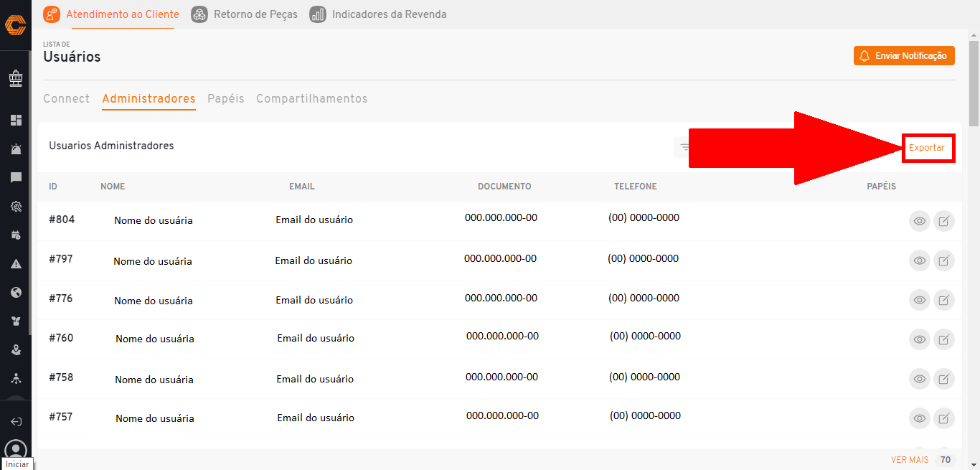View details of user #797
Image resolution: width=980 pixels, height=470 pixels.
(x=919, y=260)
